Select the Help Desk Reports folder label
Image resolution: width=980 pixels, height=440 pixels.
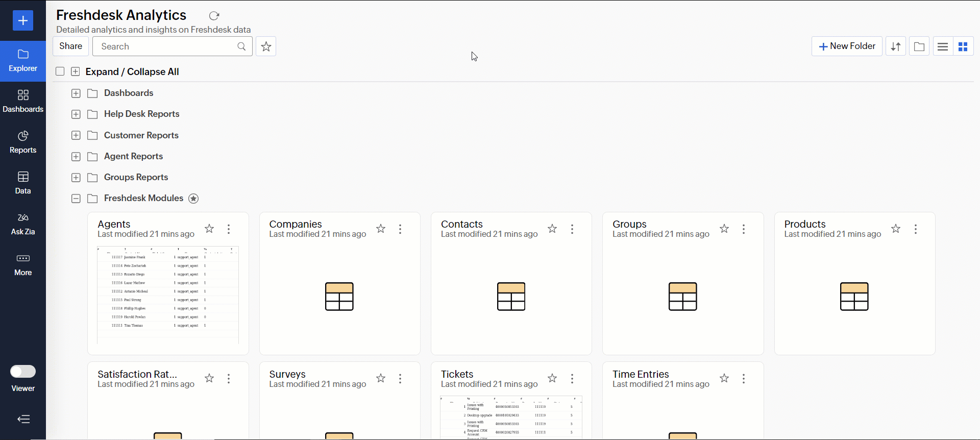[x=142, y=114]
